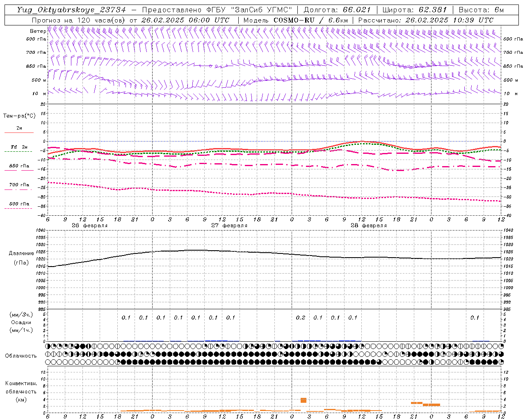
Task: Click the Широта: 62.381 value
Action: click(415, 10)
